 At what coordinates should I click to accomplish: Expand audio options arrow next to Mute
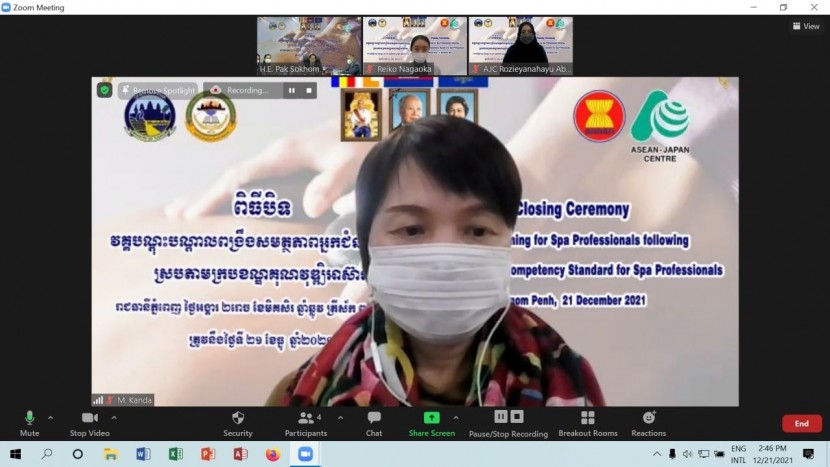(50, 417)
